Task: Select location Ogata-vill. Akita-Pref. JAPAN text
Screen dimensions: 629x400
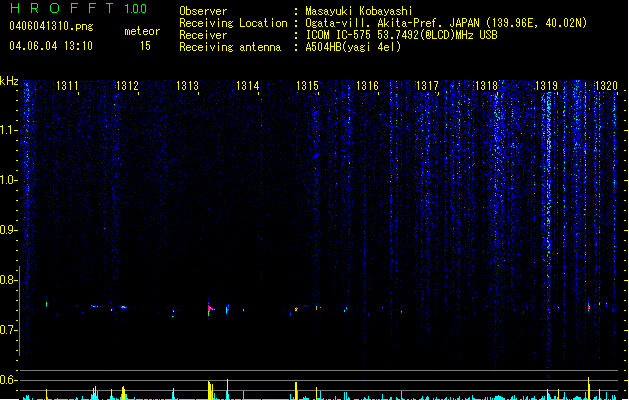Action: click(x=446, y=23)
